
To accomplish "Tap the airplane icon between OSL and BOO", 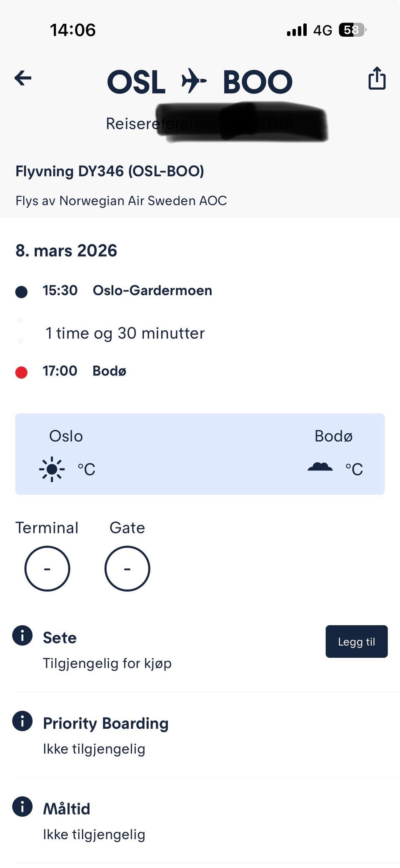I will tap(194, 81).
